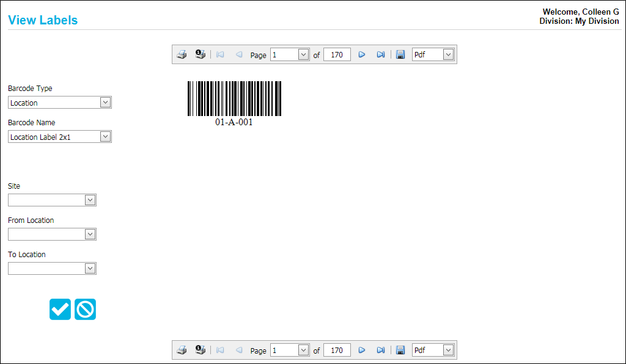Click the Division: My Division text

580,21
